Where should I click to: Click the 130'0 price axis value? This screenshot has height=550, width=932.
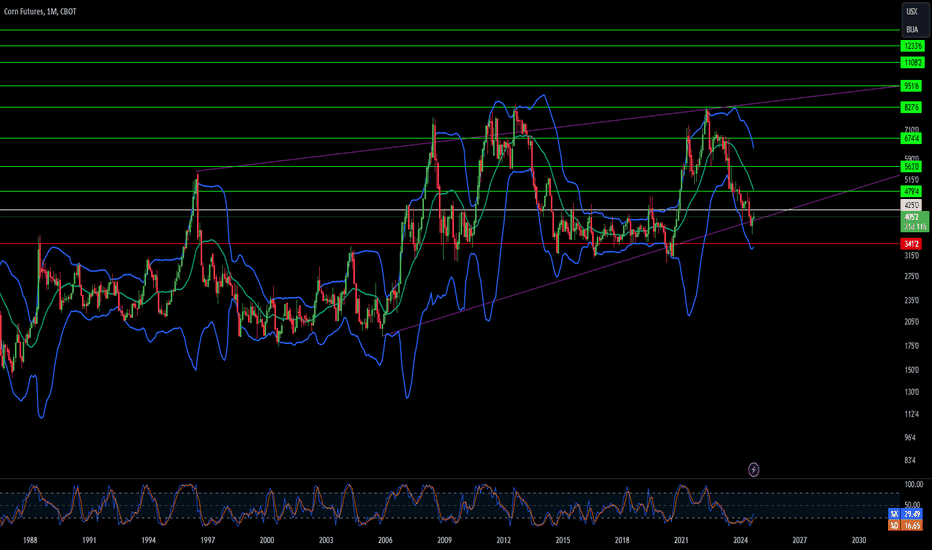tap(911, 392)
